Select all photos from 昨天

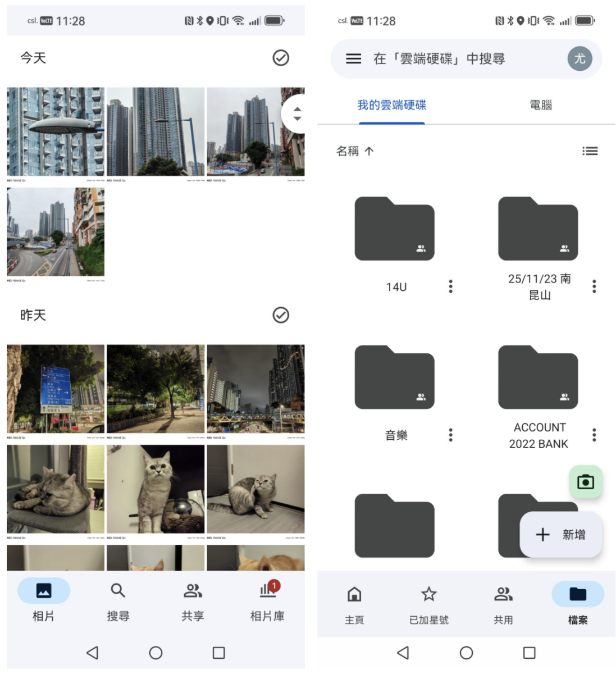pos(281,315)
